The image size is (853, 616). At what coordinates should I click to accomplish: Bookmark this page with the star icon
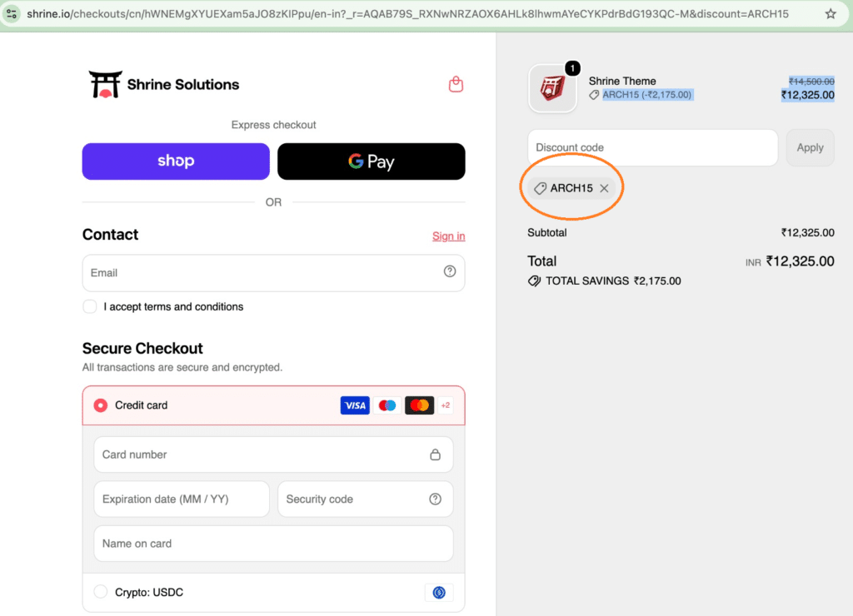click(x=831, y=13)
